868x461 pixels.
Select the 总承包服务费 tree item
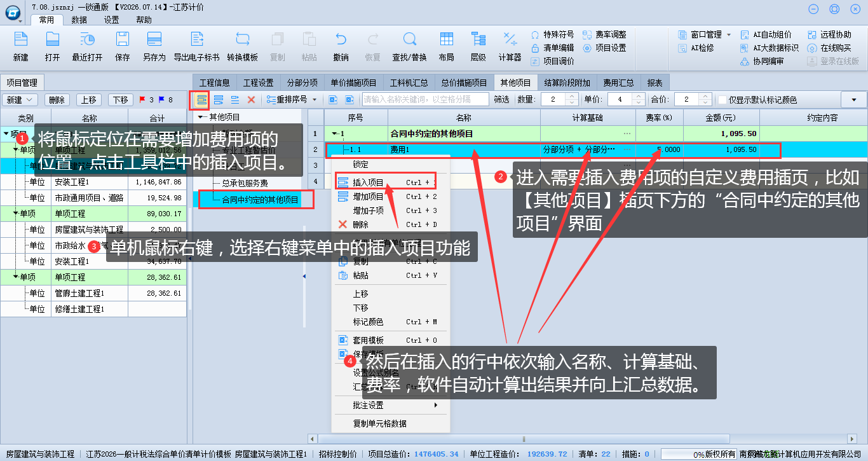[245, 183]
